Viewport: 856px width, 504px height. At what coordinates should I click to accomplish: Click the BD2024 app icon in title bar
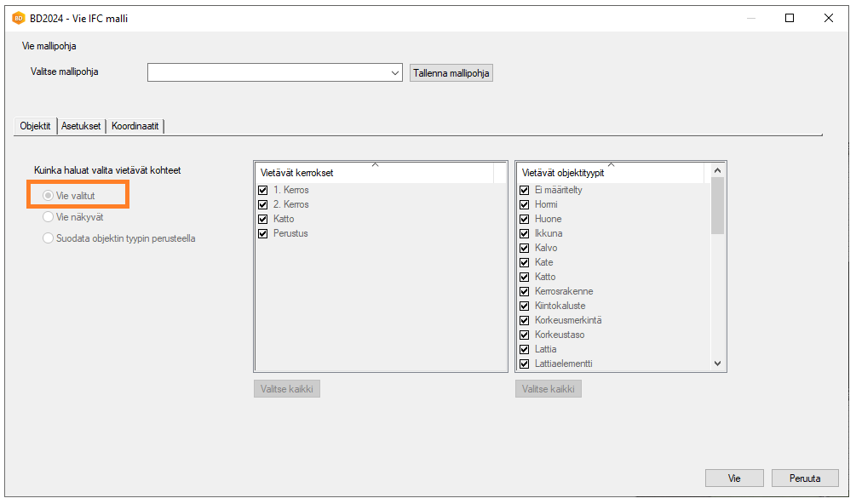(x=18, y=18)
